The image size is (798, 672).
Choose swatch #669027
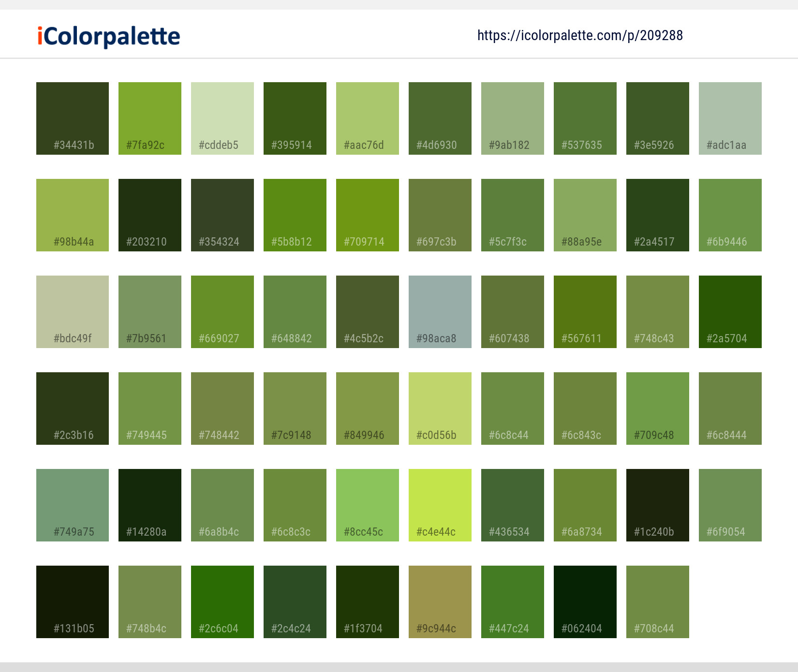click(222, 312)
